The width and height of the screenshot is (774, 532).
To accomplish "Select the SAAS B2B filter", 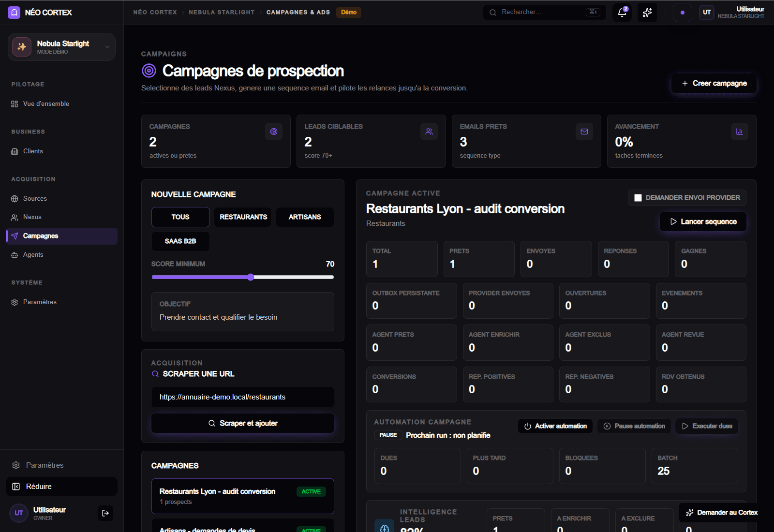I will pos(180,241).
